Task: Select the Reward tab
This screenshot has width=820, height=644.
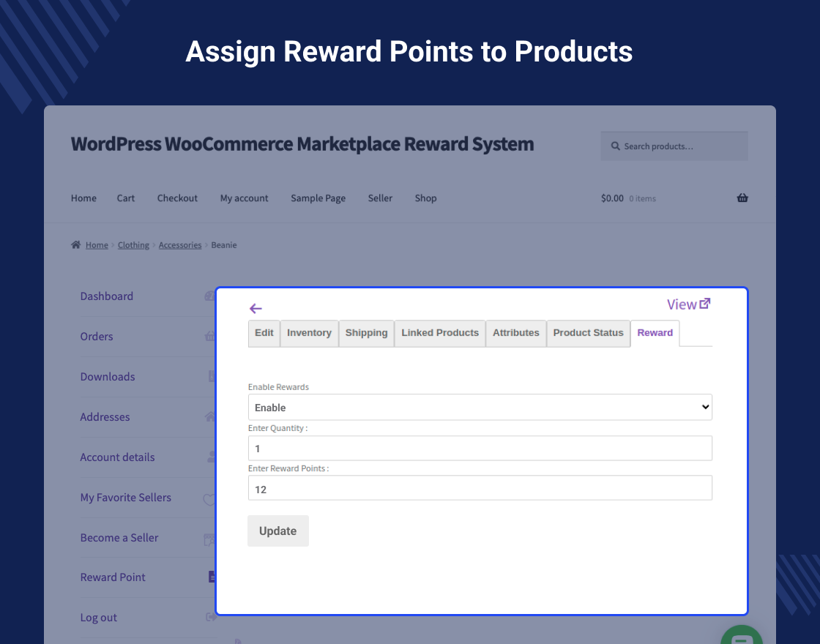Action: 655,333
